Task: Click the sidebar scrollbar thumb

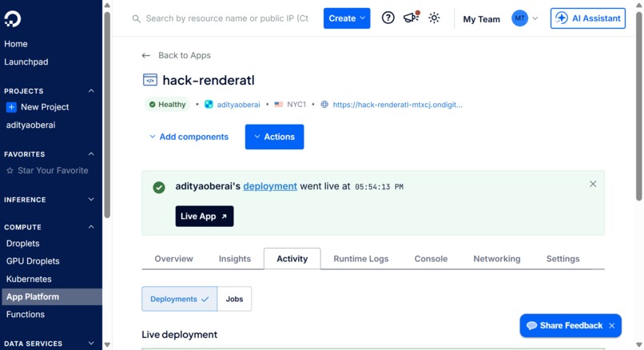Action: pyautogui.click(x=107, y=115)
